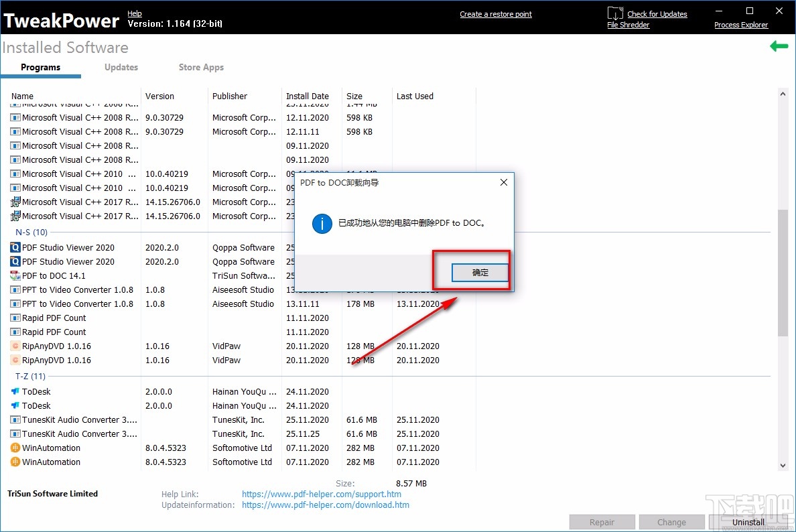This screenshot has width=796, height=532.
Task: Click the first ToDesk program icon
Action: coord(15,391)
